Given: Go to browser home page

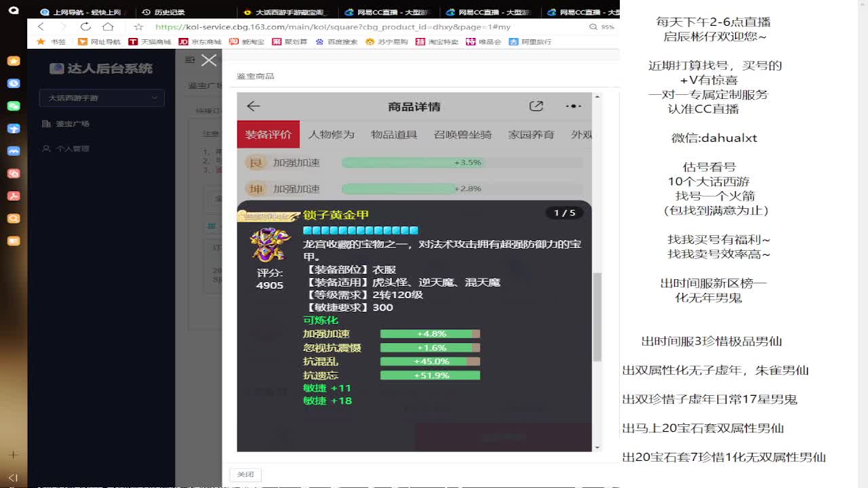Looking at the screenshot, I should (108, 26).
